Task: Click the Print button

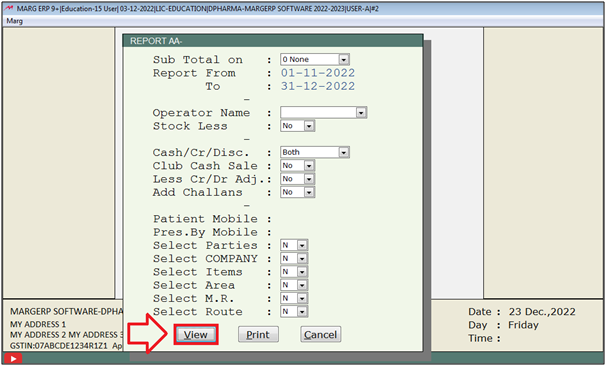Action: tap(258, 335)
